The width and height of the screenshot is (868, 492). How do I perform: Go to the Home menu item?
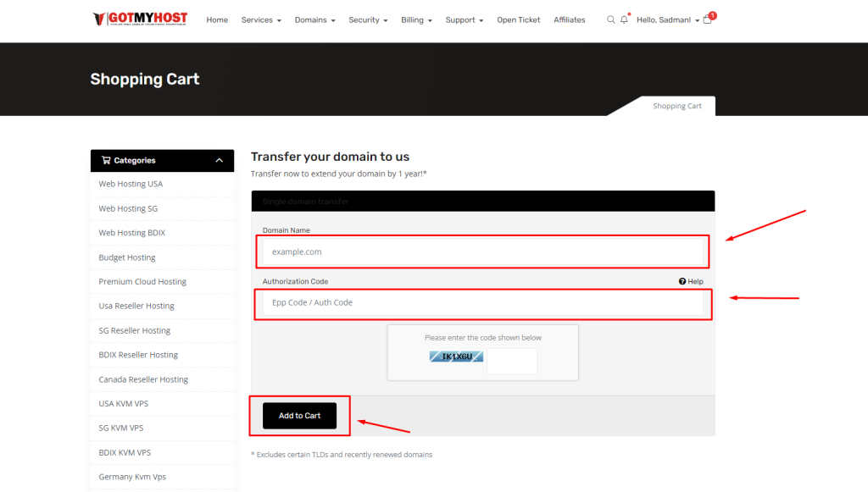(217, 20)
